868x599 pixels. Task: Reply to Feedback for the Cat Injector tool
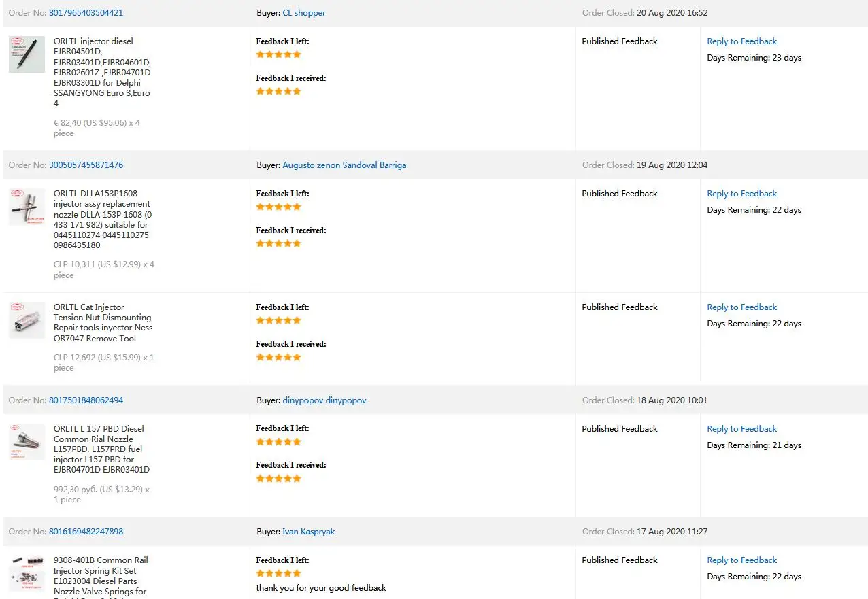tap(741, 307)
